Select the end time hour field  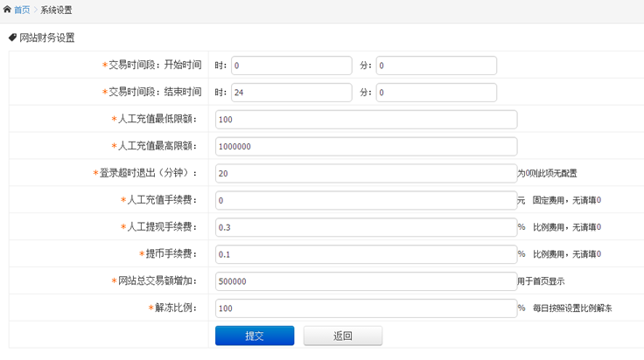[x=290, y=92]
